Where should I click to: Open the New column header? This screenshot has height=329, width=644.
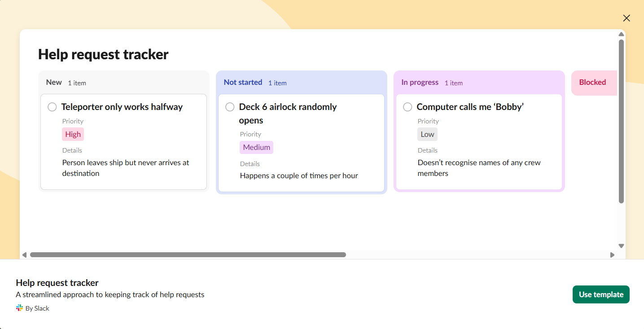[x=54, y=82]
